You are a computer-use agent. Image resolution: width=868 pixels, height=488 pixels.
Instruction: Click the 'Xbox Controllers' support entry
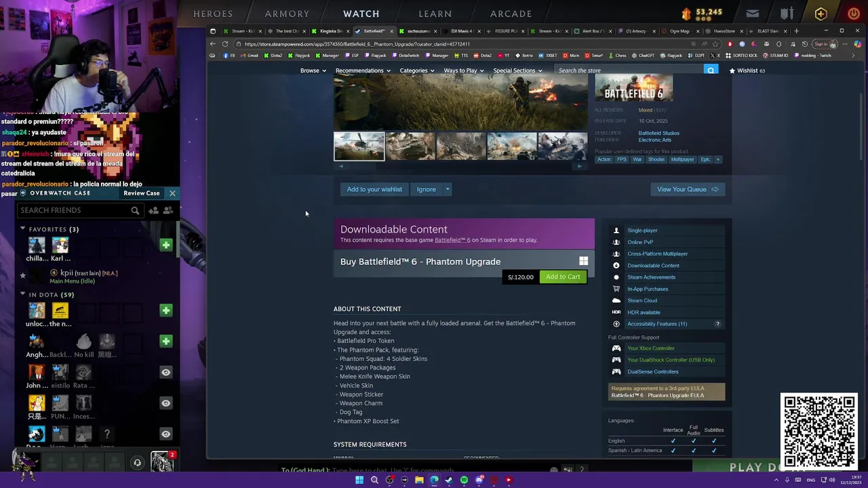click(651, 348)
